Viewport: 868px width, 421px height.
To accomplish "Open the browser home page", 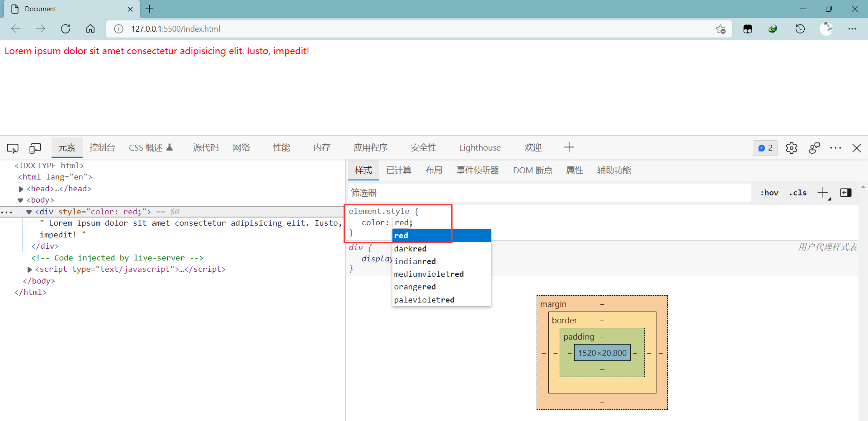I will (90, 29).
